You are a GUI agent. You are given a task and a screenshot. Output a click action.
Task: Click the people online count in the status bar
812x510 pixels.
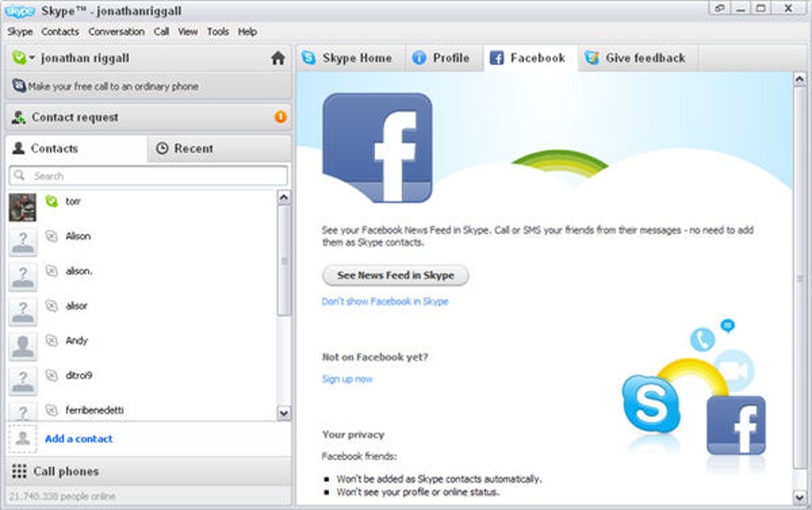pos(62,496)
